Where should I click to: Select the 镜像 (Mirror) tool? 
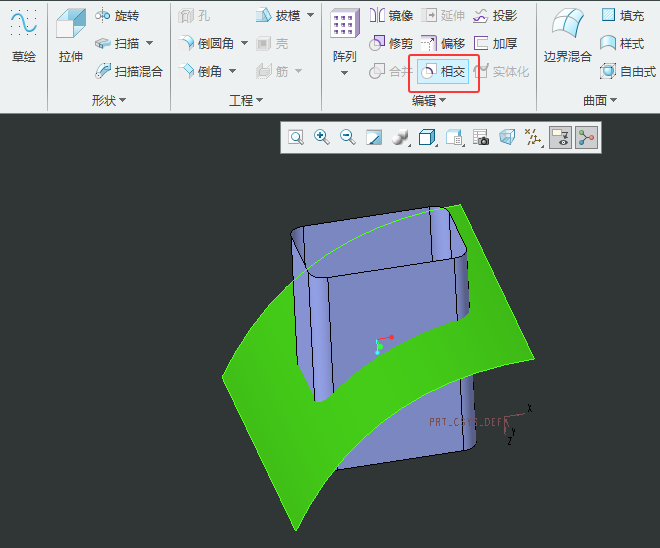(391, 16)
